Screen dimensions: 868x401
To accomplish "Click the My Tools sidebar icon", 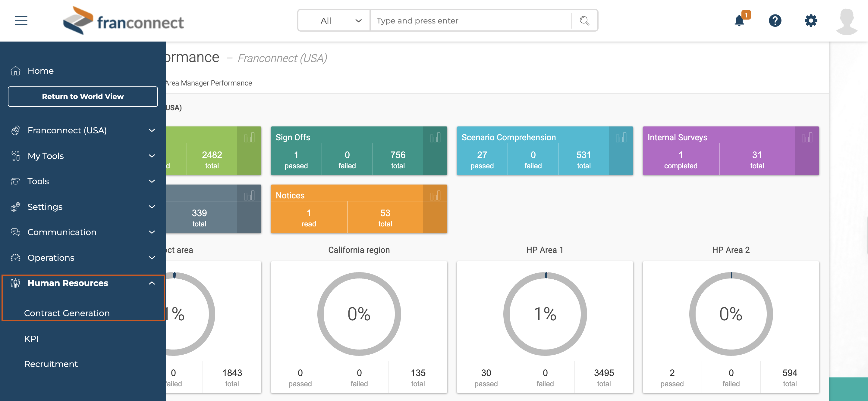I will click(x=15, y=156).
